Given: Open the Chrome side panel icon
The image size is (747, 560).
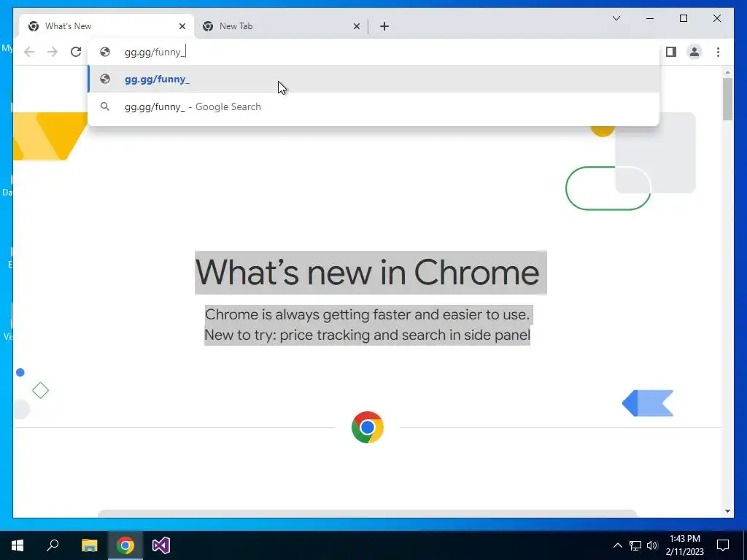Looking at the screenshot, I should [x=671, y=52].
